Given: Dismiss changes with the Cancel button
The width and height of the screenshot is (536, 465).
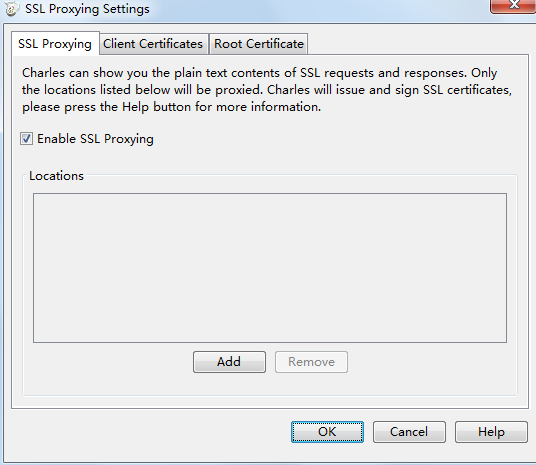Looking at the screenshot, I should click(409, 432).
